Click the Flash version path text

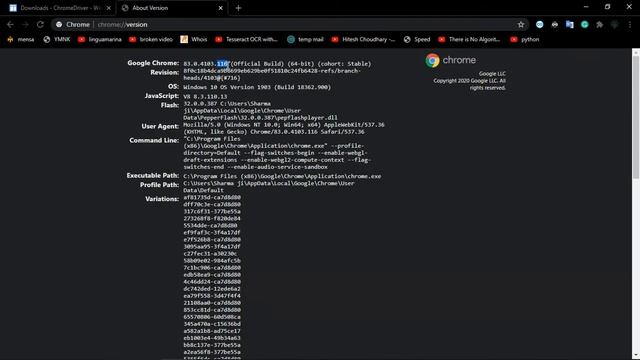[x=260, y=111]
